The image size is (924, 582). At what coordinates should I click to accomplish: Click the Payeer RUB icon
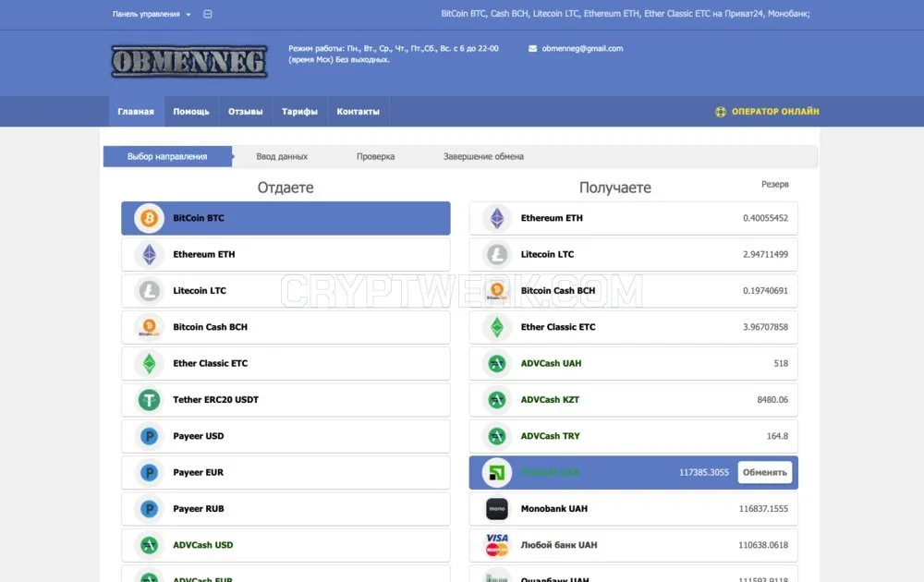pyautogui.click(x=149, y=509)
